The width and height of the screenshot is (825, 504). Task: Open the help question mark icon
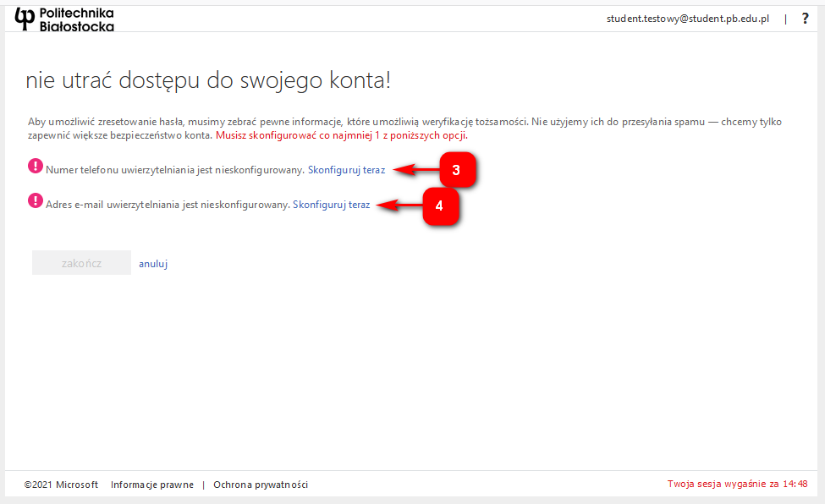pos(805,19)
